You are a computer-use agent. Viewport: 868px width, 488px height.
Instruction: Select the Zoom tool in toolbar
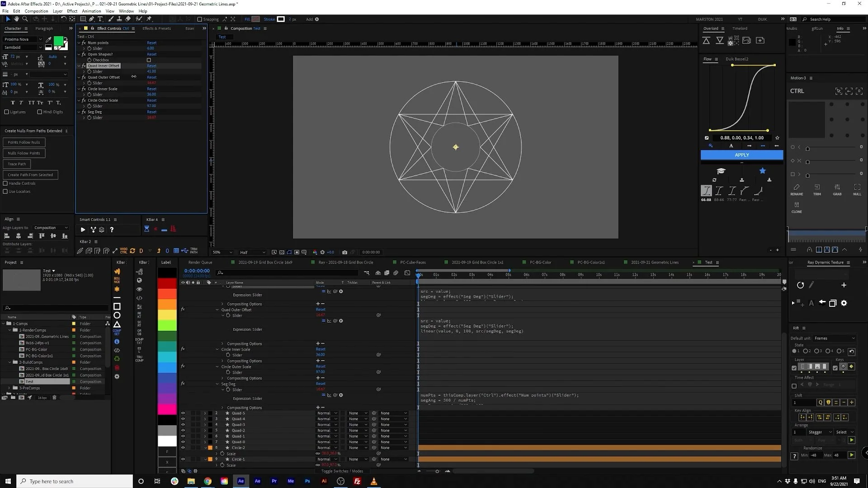coord(25,19)
